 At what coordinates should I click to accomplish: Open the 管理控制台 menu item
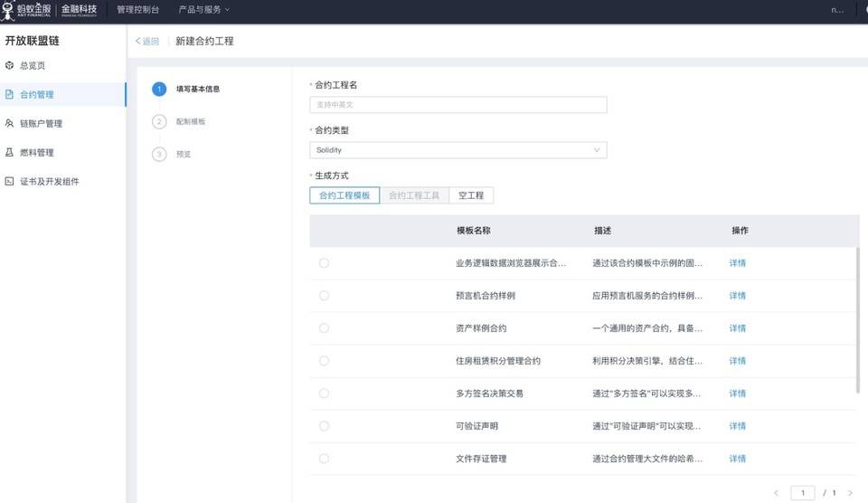click(x=137, y=9)
